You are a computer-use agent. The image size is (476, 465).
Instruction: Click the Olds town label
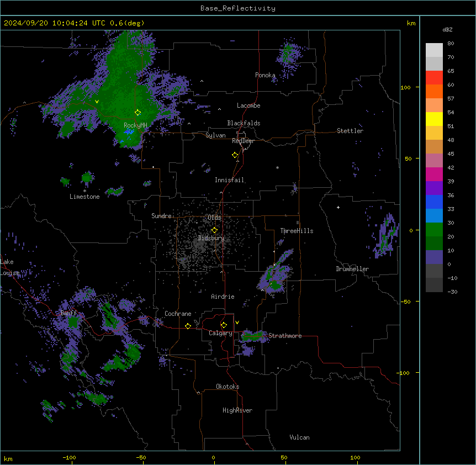(x=214, y=218)
